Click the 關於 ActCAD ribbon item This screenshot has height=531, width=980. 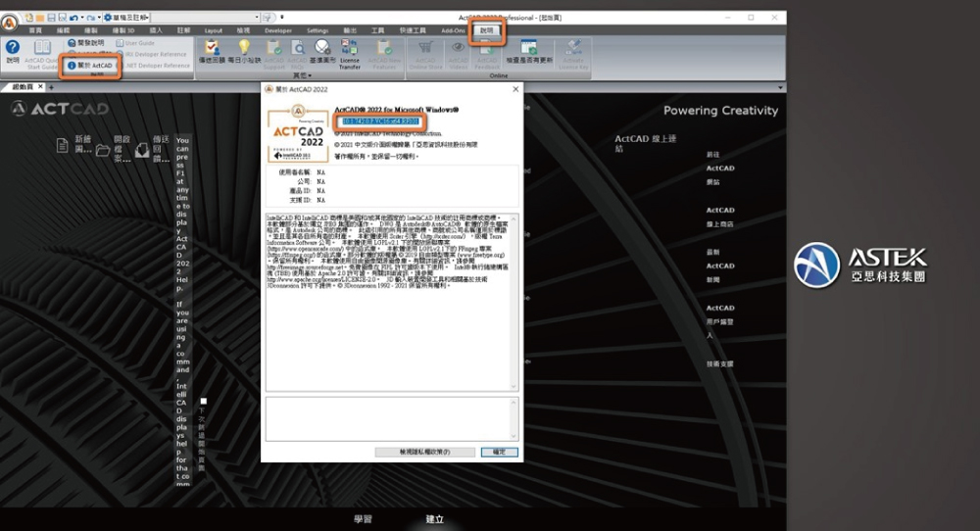click(90, 65)
